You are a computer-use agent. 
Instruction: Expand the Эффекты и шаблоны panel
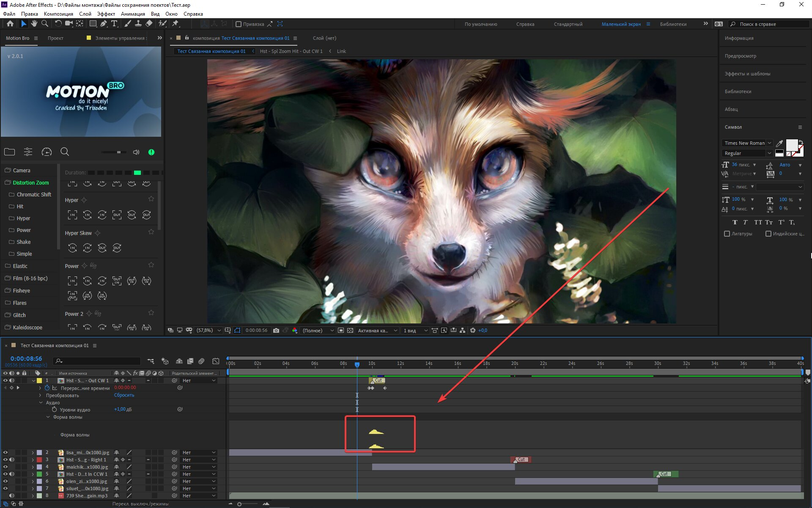tap(747, 74)
